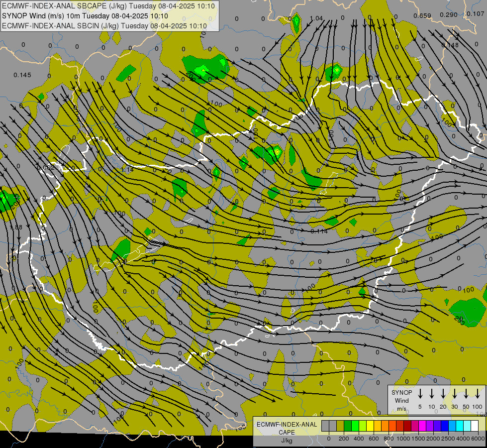Screen dimensions: 487x448
Task: Click the SYNOP Wind m/s legend title
Action: click(x=401, y=400)
